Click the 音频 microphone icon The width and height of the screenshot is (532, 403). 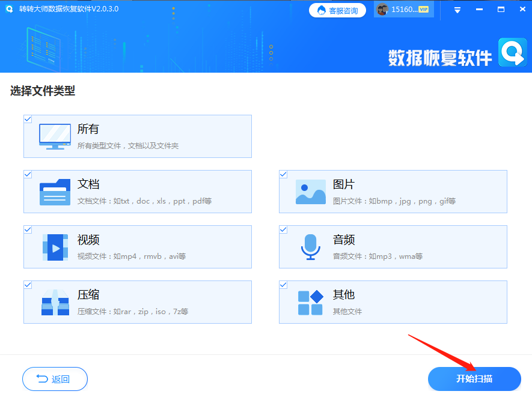(310, 246)
